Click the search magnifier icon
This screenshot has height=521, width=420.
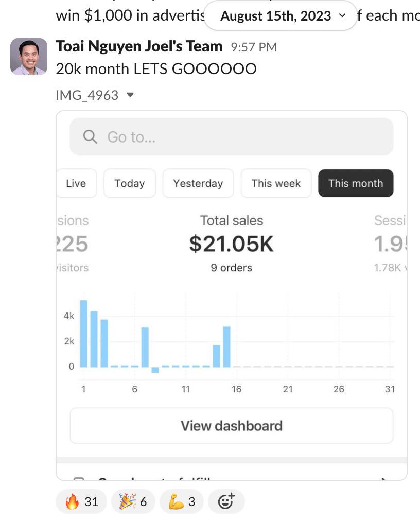point(90,137)
